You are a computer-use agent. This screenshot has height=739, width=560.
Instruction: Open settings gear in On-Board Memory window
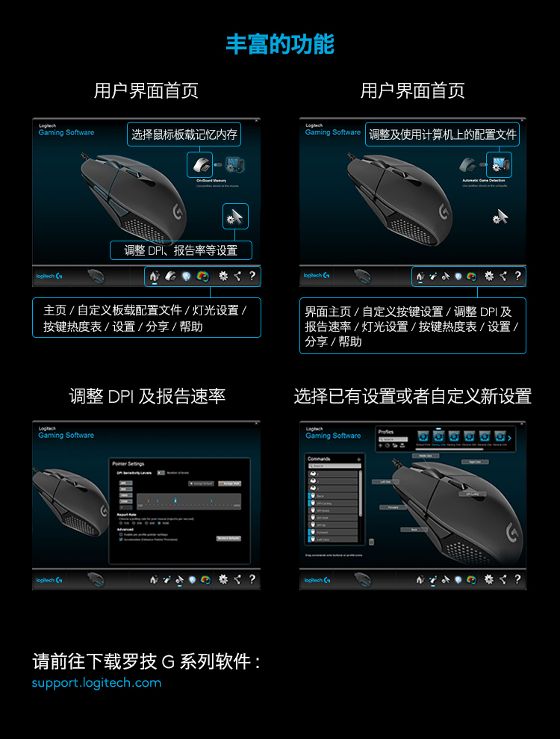[223, 276]
